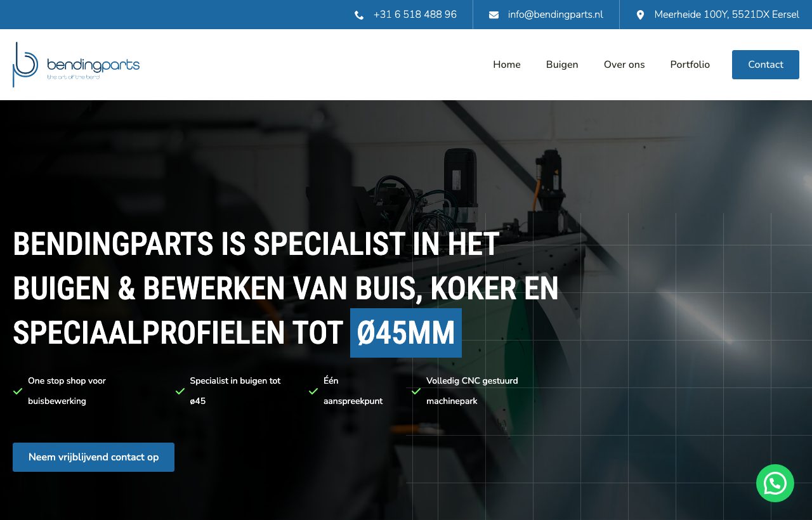The height and width of the screenshot is (520, 812).
Task: Click the One stop shop voor buisbewerking text
Action: coord(67,391)
